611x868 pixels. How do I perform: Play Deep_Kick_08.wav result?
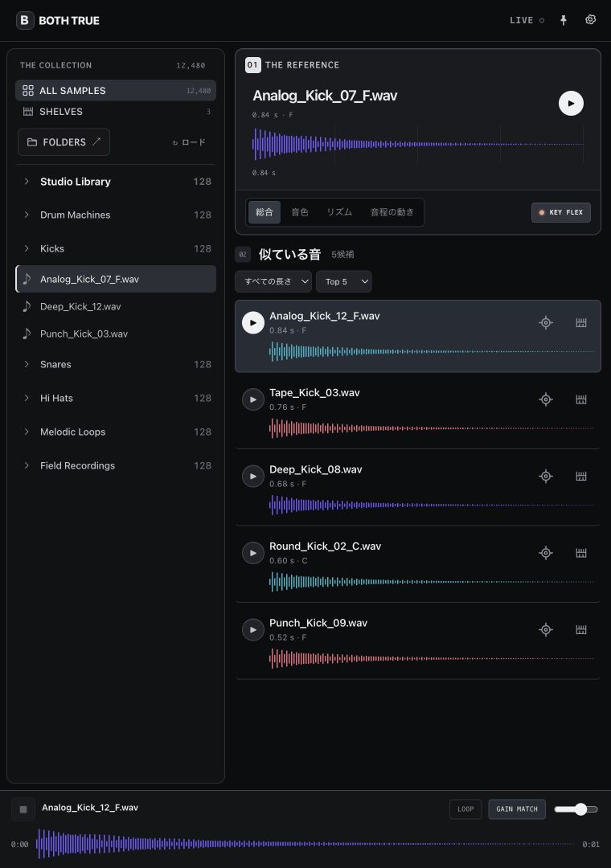click(x=253, y=477)
